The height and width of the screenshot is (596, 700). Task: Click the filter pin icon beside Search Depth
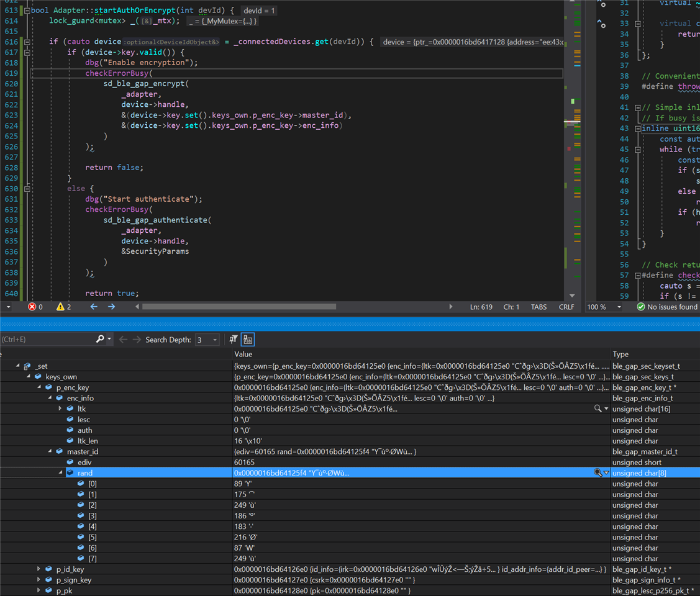(234, 340)
